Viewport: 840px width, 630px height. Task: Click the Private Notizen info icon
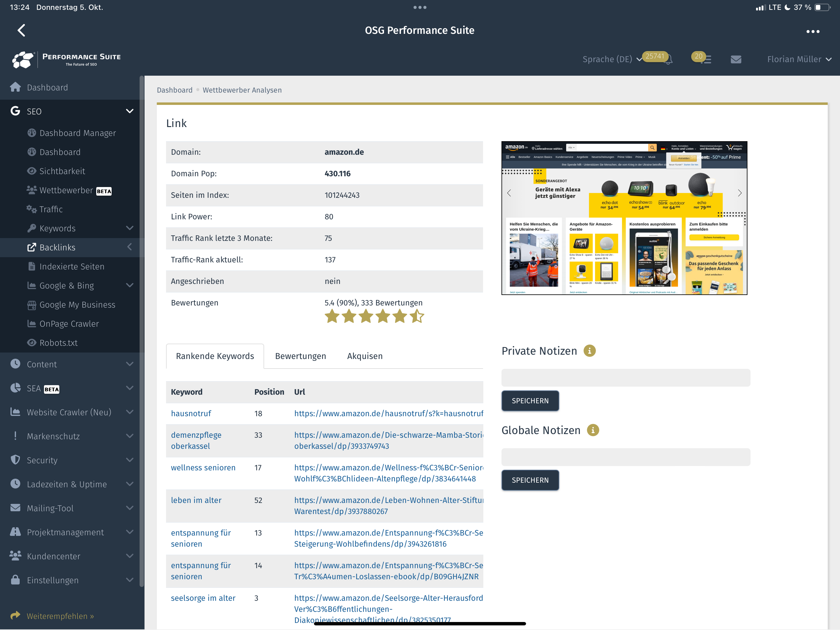point(589,351)
